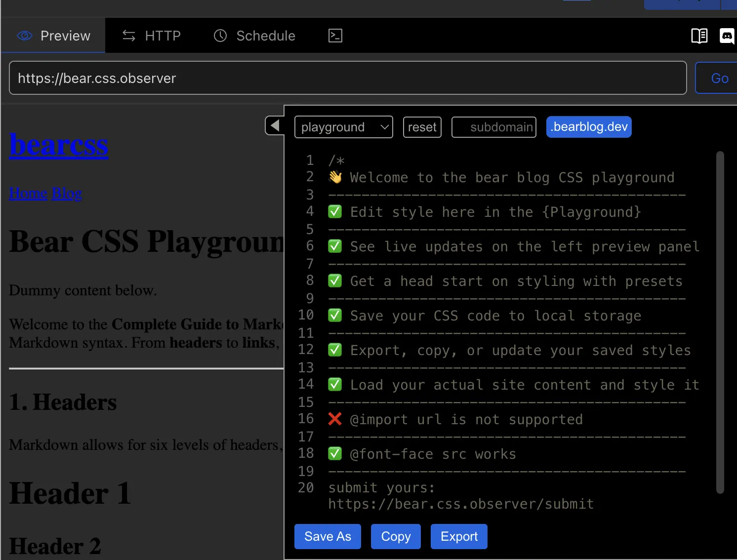Open the playground preset dropdown

pyautogui.click(x=344, y=127)
